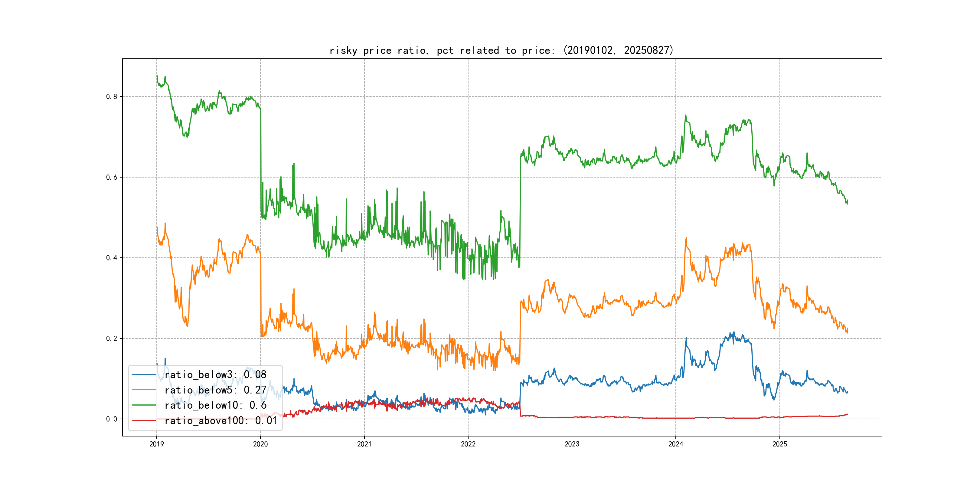The image size is (980, 490).
Task: Click the 0.4 y-axis tick label
Action: pyautogui.click(x=112, y=258)
